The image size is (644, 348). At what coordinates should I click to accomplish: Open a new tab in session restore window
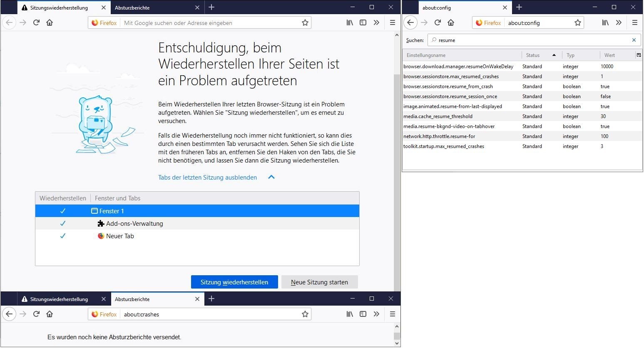point(211,7)
